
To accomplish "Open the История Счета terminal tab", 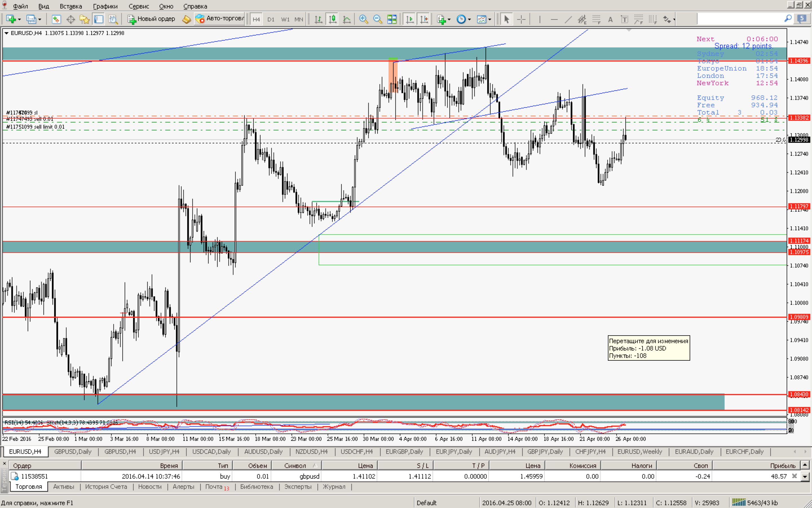I will tap(106, 487).
